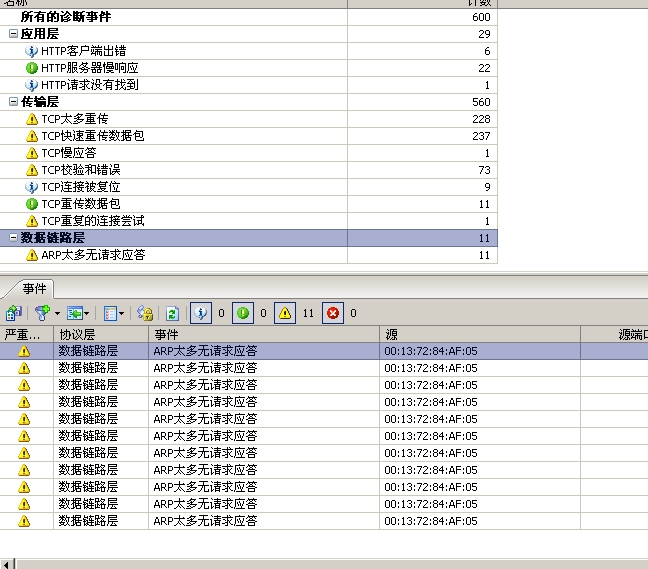Select the HTTP服务器慢响应 event

click(248, 68)
